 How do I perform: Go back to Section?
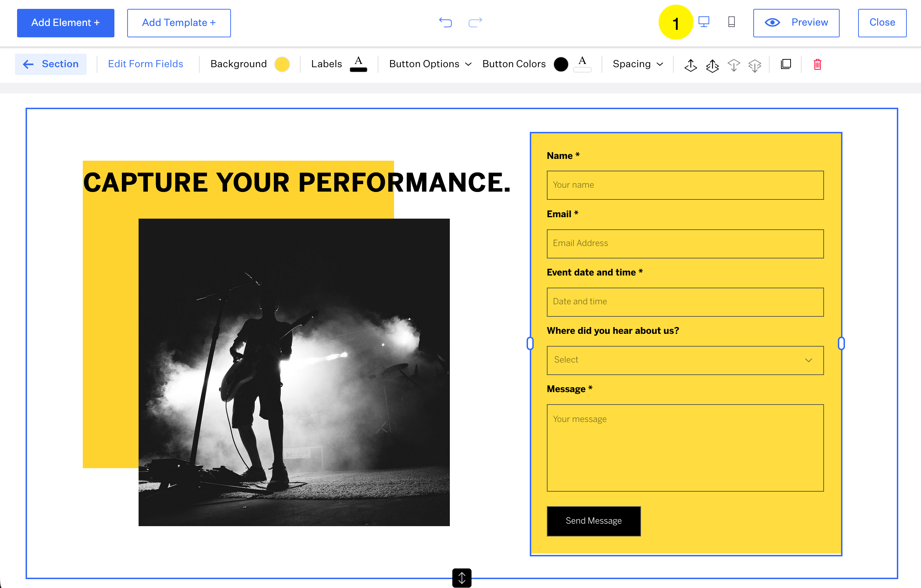(51, 64)
